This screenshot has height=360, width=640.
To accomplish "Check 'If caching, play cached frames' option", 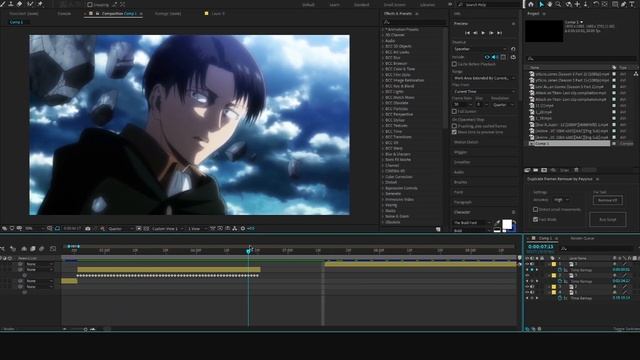I will (454, 126).
